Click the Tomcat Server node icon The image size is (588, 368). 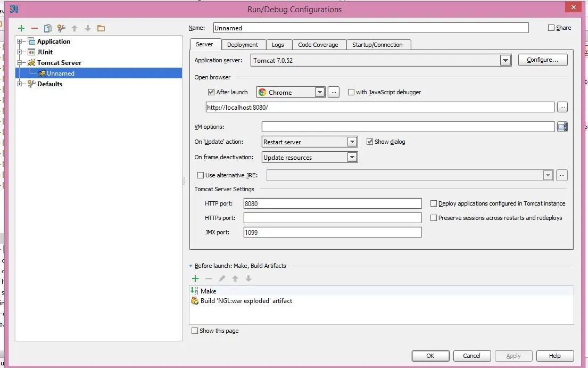[x=31, y=63]
